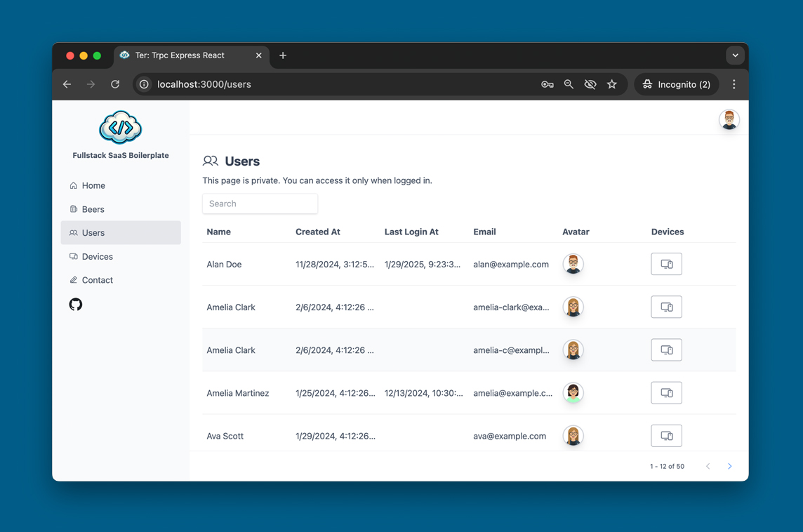This screenshot has height=532, width=803.
Task: Click the 11/28/2024 created date cell
Action: (334, 264)
